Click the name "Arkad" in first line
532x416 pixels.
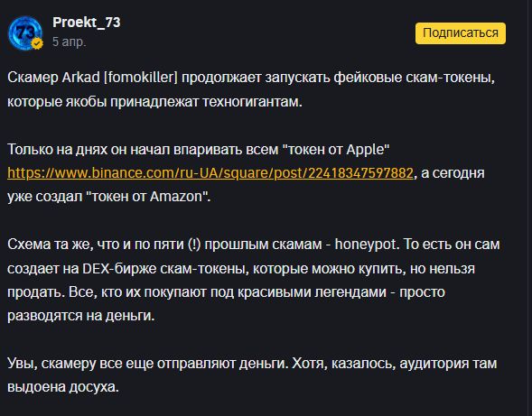point(80,78)
